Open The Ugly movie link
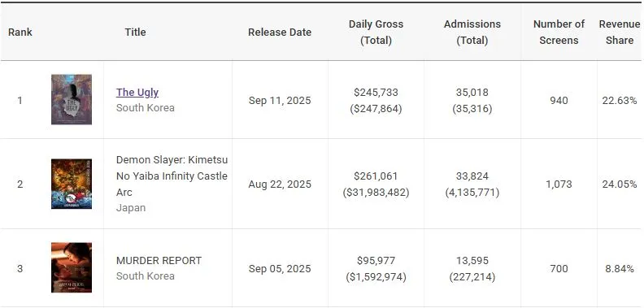The width and height of the screenshot is (644, 308). coord(137,93)
